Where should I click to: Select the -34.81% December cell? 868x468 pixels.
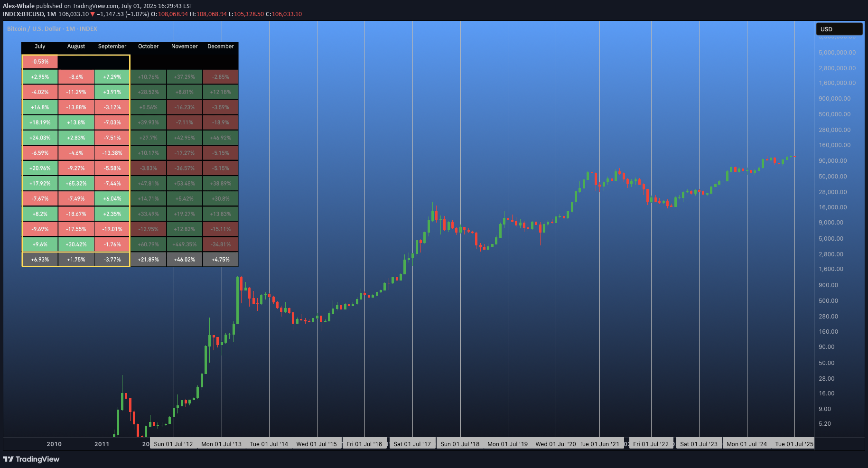[221, 244]
